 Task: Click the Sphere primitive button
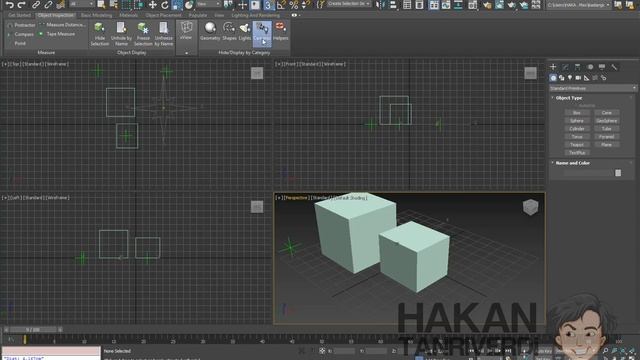[577, 121]
